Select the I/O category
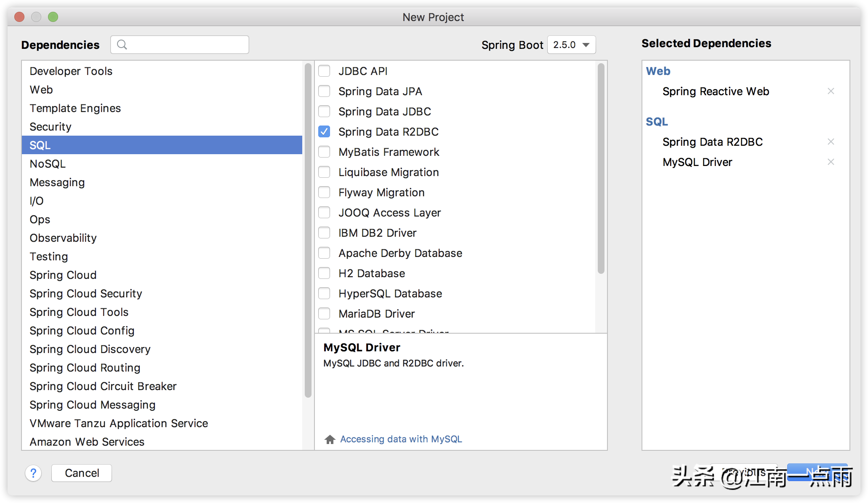Image resolution: width=868 pixels, height=503 pixels. click(x=162, y=201)
